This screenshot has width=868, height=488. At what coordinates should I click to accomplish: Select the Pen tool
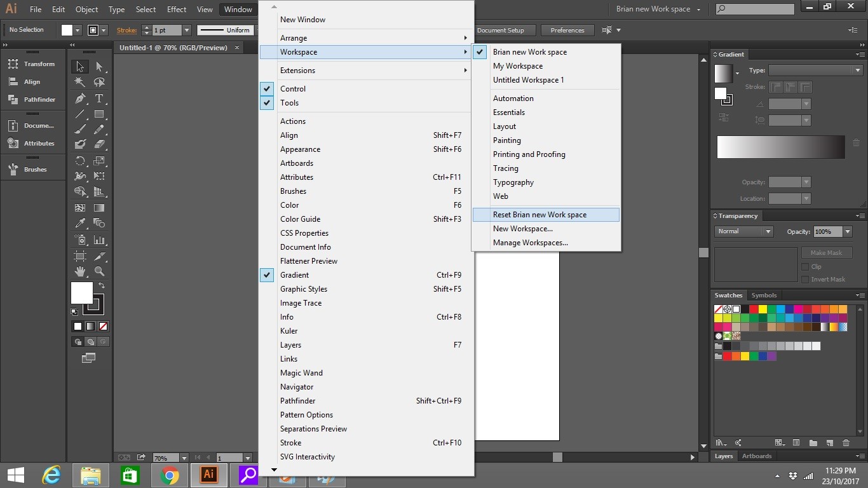(80, 98)
